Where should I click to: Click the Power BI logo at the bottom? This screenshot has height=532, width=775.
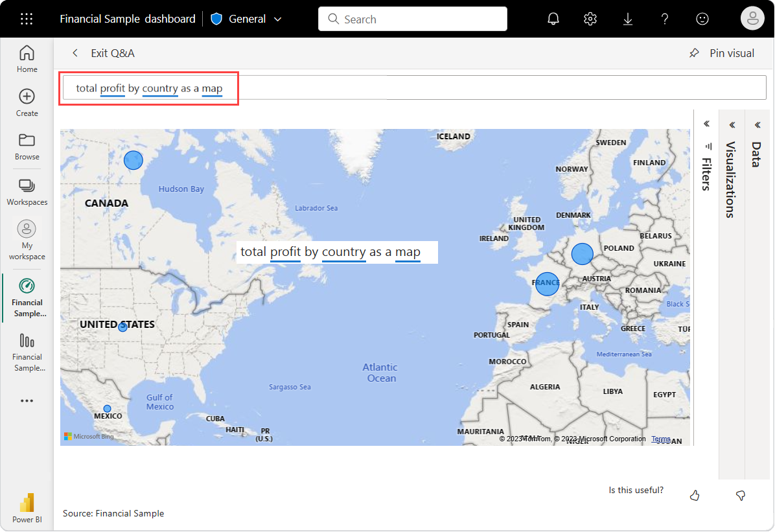point(27,507)
